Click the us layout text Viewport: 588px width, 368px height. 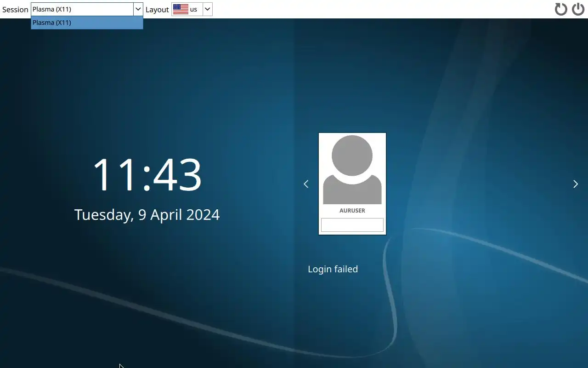click(x=193, y=9)
